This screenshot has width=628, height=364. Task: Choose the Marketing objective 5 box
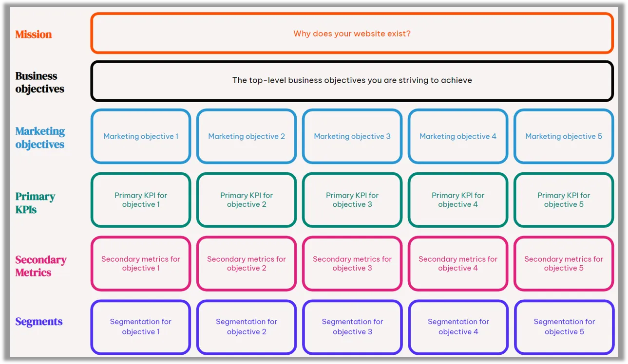[564, 136]
